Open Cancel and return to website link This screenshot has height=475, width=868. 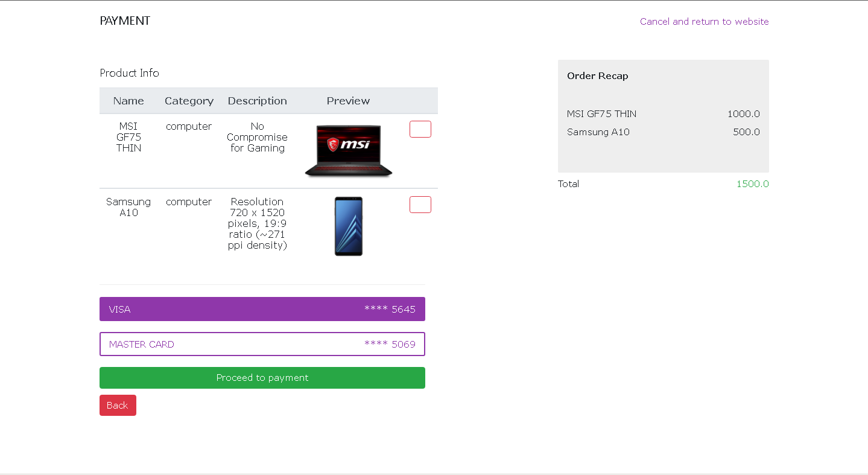coord(704,21)
